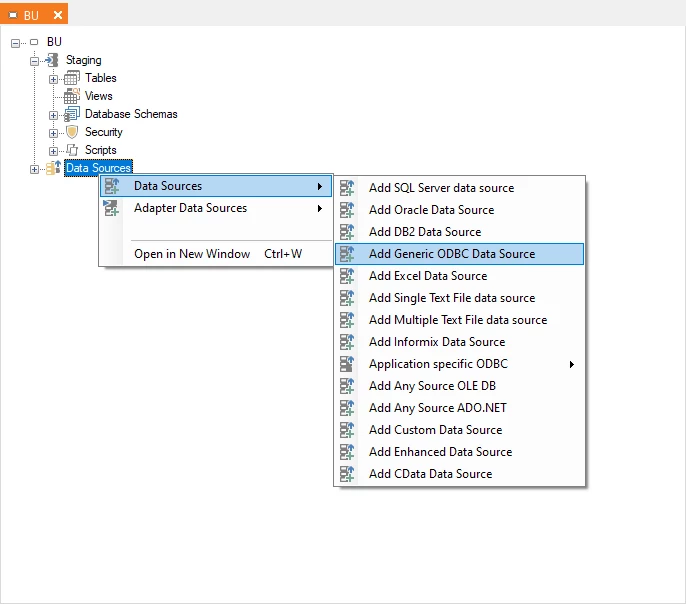
Task: Select the highlighted Data Sources tree label
Action: tap(98, 168)
